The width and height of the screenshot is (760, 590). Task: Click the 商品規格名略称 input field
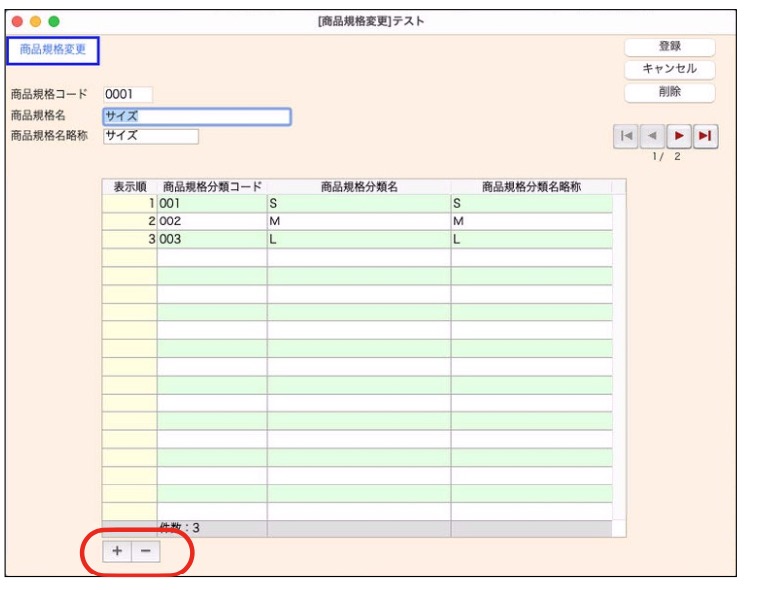pos(150,137)
